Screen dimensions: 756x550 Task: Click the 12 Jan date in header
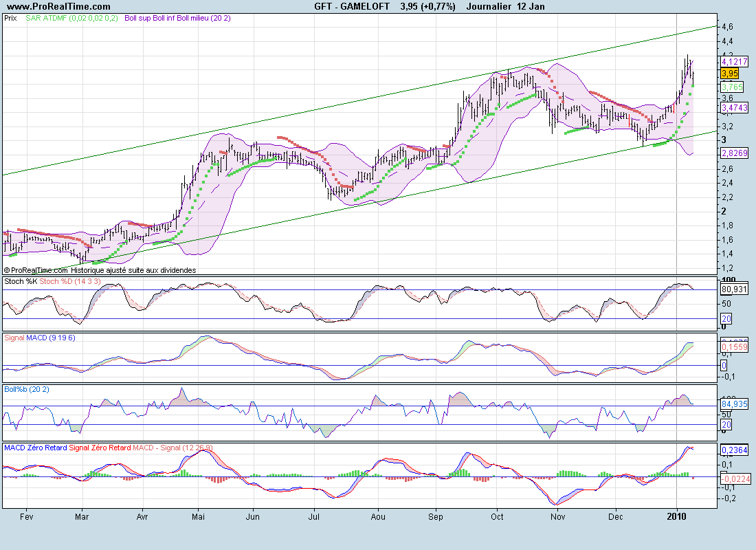[531, 7]
